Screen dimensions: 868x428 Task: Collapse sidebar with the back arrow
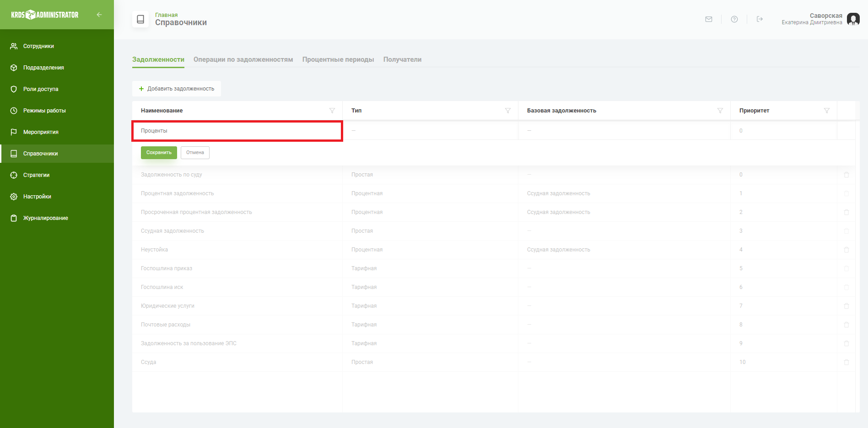[99, 15]
